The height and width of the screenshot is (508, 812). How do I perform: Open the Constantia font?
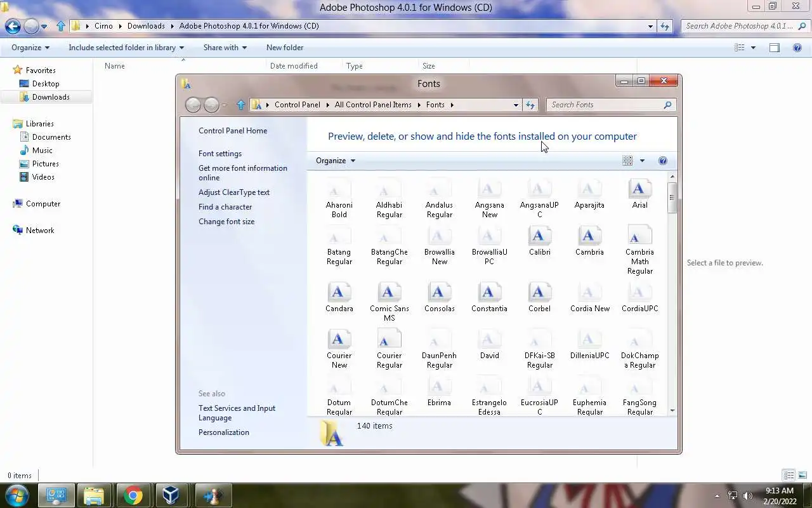point(489,298)
